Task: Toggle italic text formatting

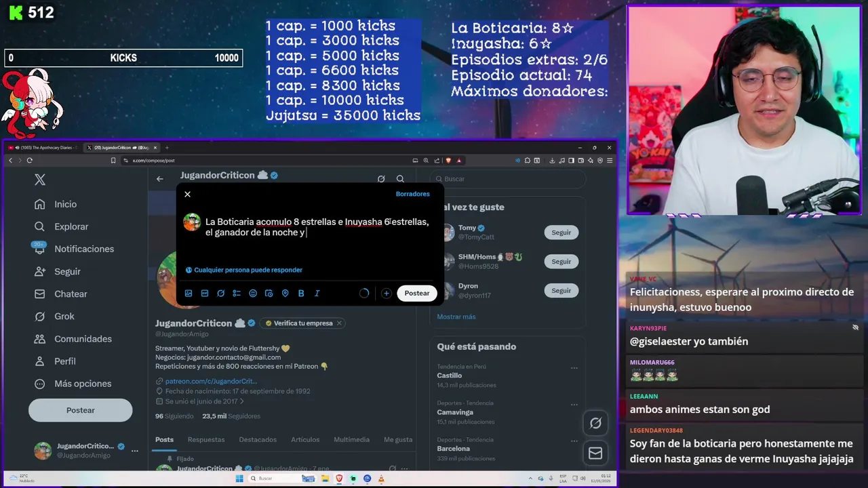Action: pos(317,293)
